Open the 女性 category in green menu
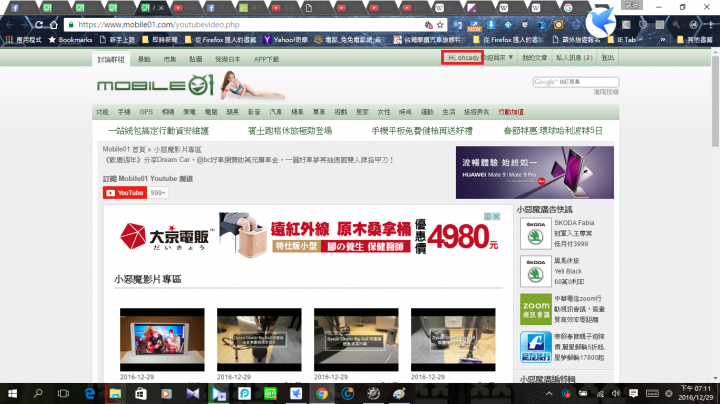Viewport: 720px width, 404px height. (383, 112)
